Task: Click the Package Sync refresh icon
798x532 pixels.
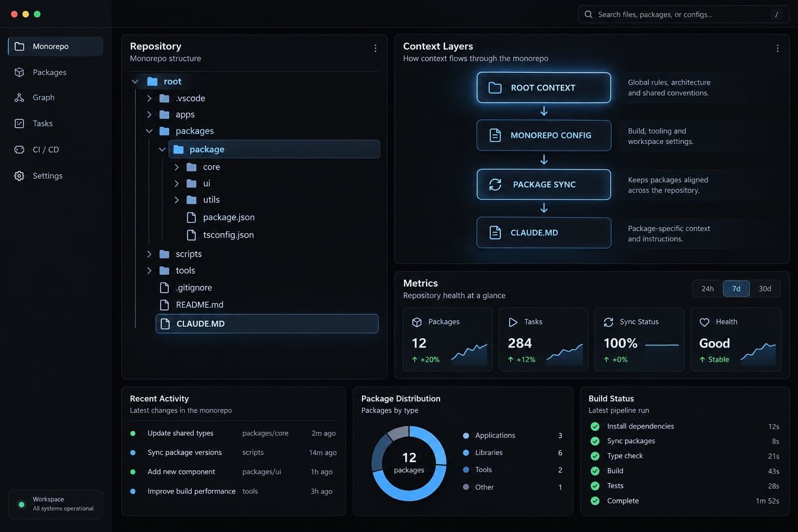Action: coord(495,184)
